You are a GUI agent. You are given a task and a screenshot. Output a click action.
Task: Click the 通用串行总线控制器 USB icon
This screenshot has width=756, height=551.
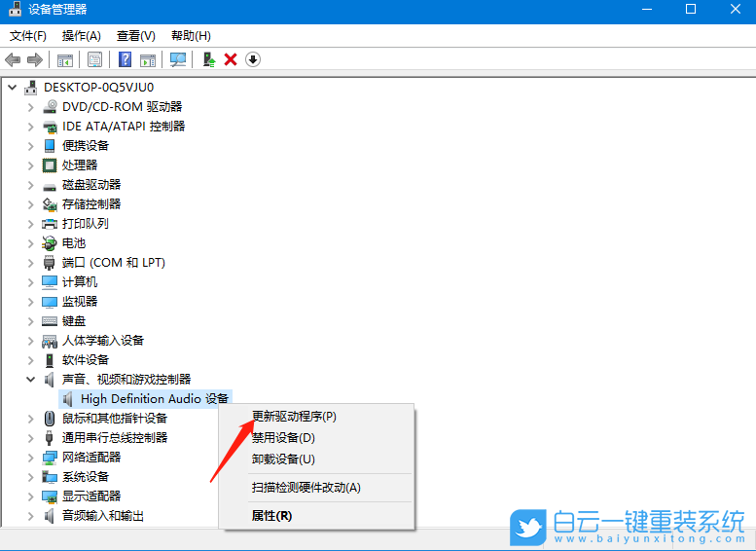pyautogui.click(x=50, y=438)
